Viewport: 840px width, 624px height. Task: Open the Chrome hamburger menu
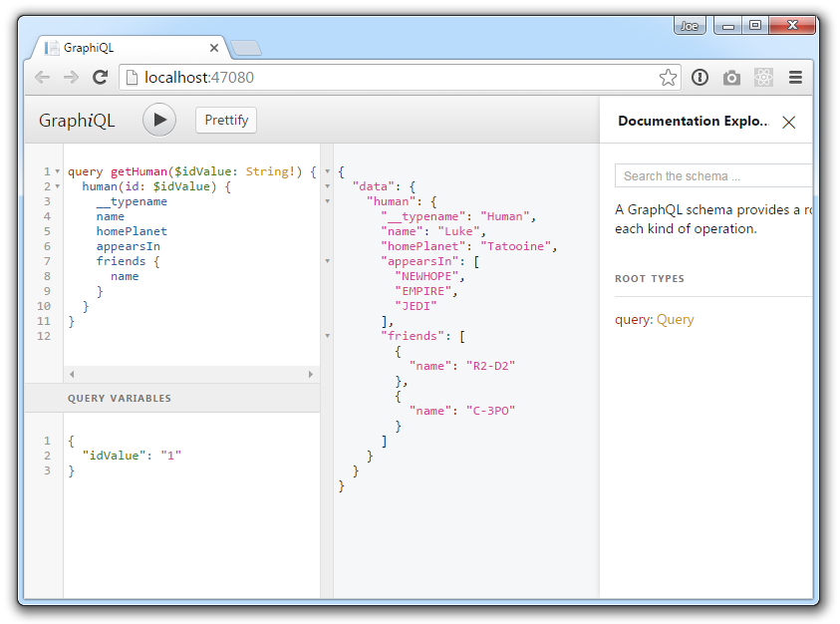795,78
